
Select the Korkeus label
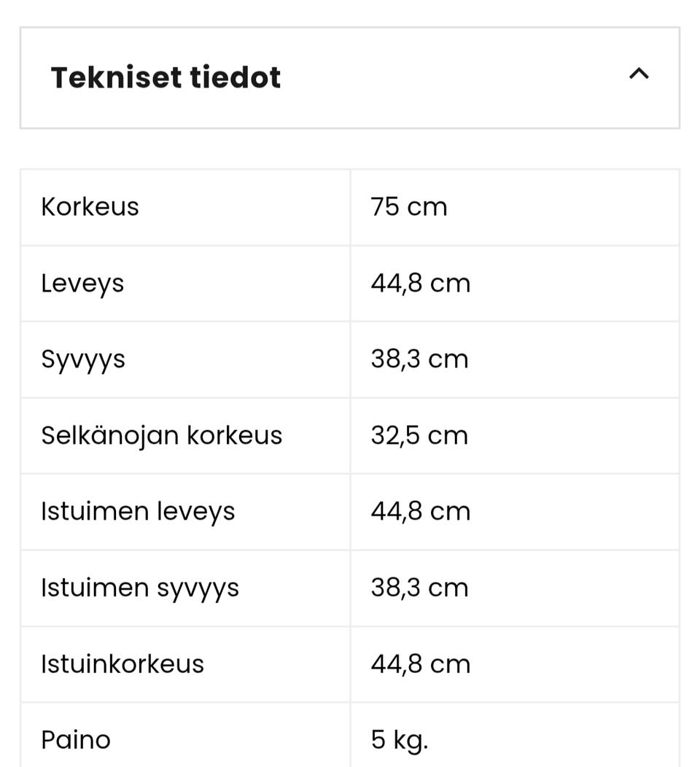[x=90, y=207]
